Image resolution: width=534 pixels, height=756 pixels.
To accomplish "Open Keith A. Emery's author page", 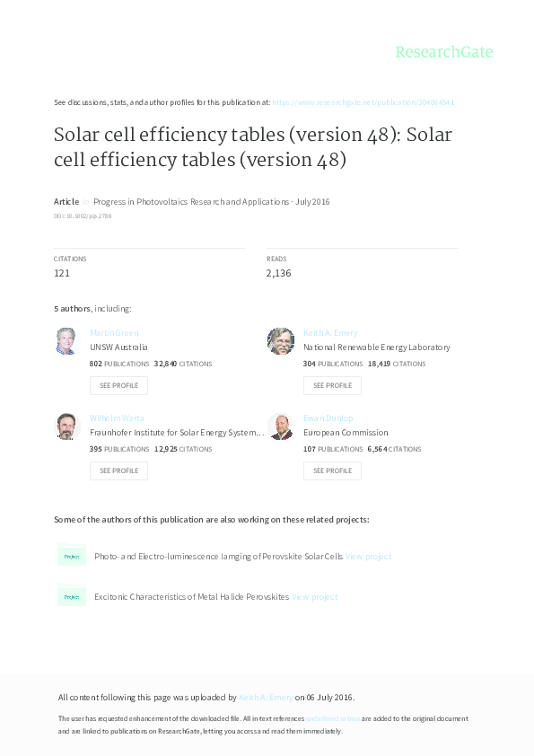I will point(332,332).
